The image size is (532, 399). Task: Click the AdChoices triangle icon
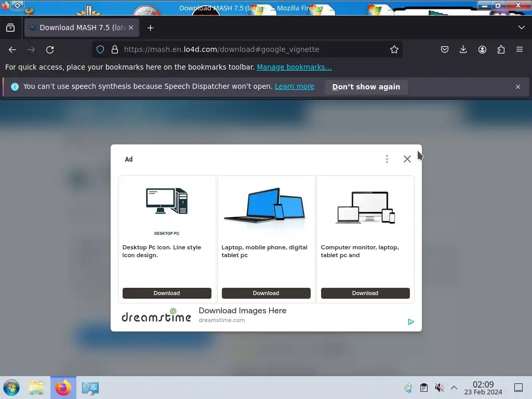click(x=410, y=322)
